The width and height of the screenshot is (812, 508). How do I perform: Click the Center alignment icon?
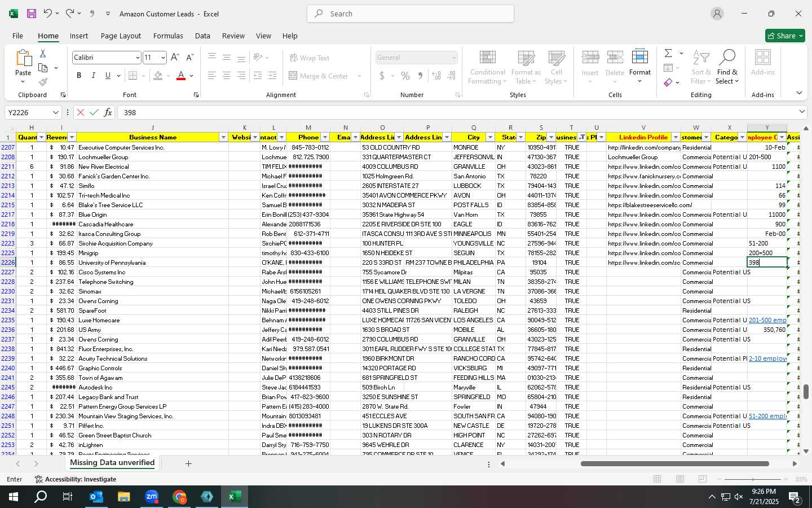click(x=226, y=76)
